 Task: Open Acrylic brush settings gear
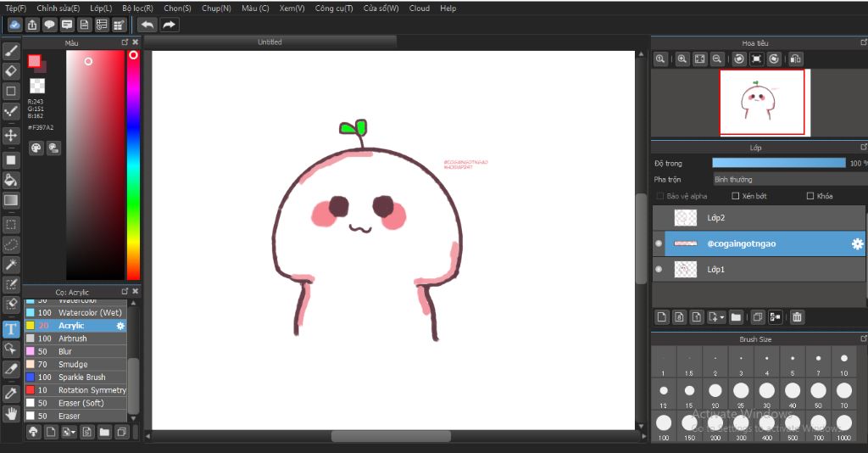(x=120, y=326)
